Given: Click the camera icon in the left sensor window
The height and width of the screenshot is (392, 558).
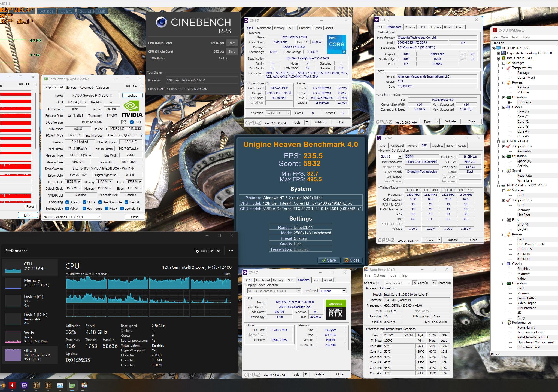Looking at the screenshot, I should tap(21, 84).
